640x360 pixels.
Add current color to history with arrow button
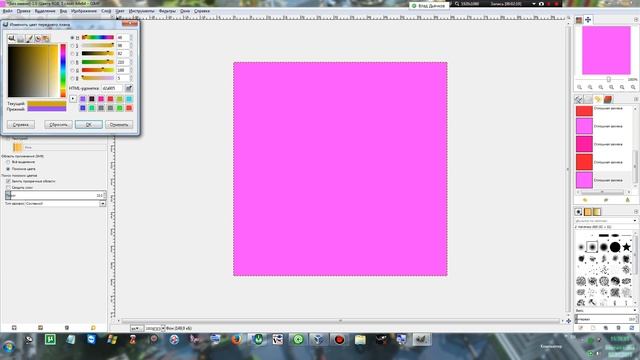point(73,99)
